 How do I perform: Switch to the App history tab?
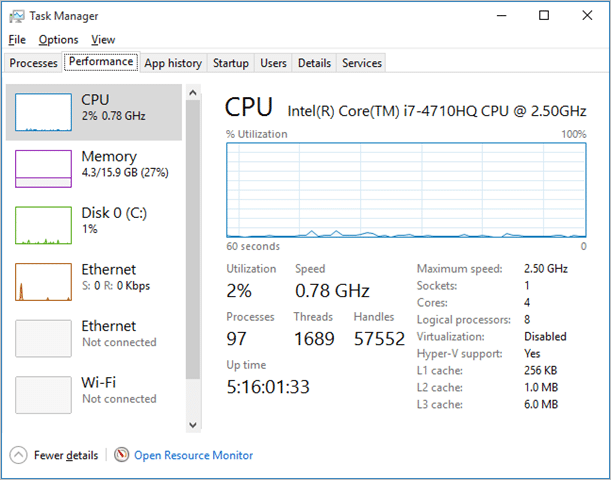[173, 63]
